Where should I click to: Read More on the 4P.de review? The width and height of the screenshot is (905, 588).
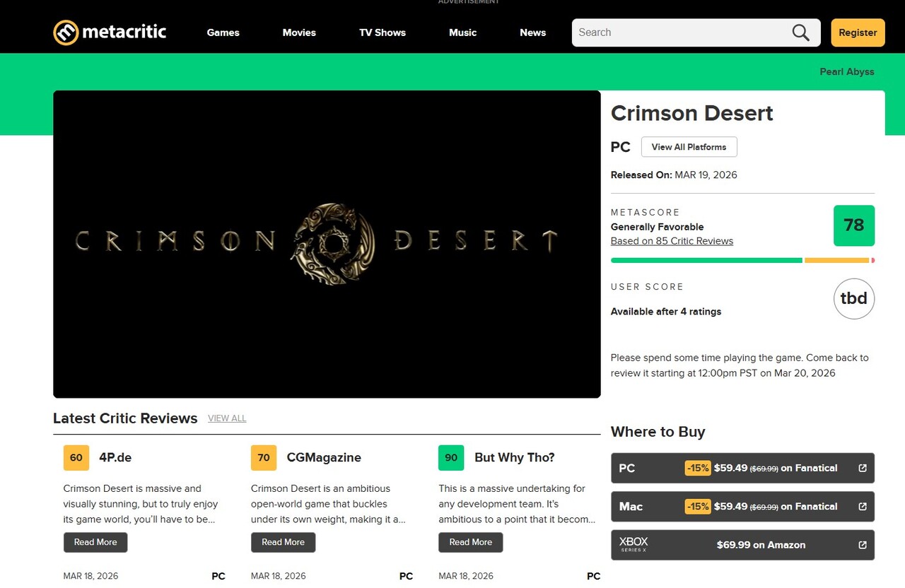[x=95, y=542]
